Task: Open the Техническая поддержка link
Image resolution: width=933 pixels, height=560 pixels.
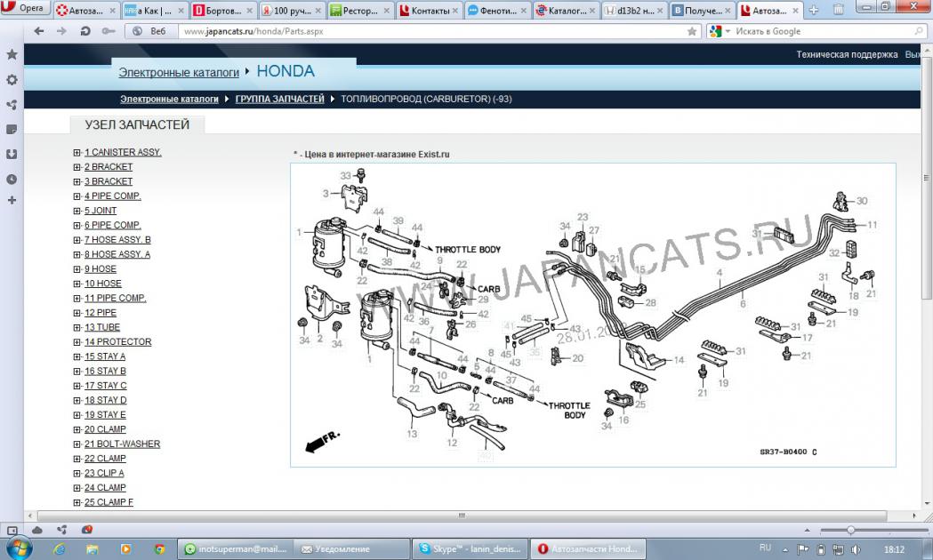Action: point(847,54)
